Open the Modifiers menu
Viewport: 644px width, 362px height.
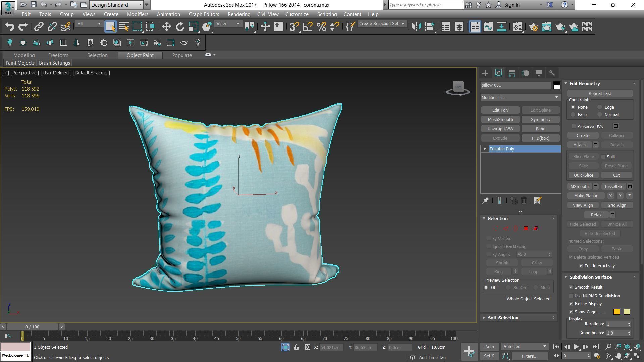click(x=138, y=14)
